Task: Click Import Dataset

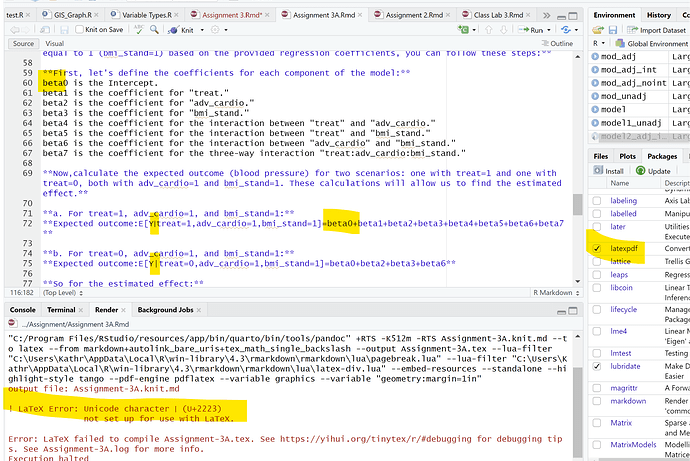Action: pyautogui.click(x=657, y=30)
